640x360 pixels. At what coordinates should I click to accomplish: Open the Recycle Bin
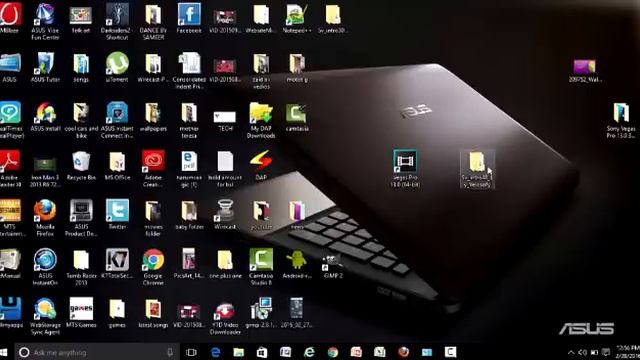point(81,165)
